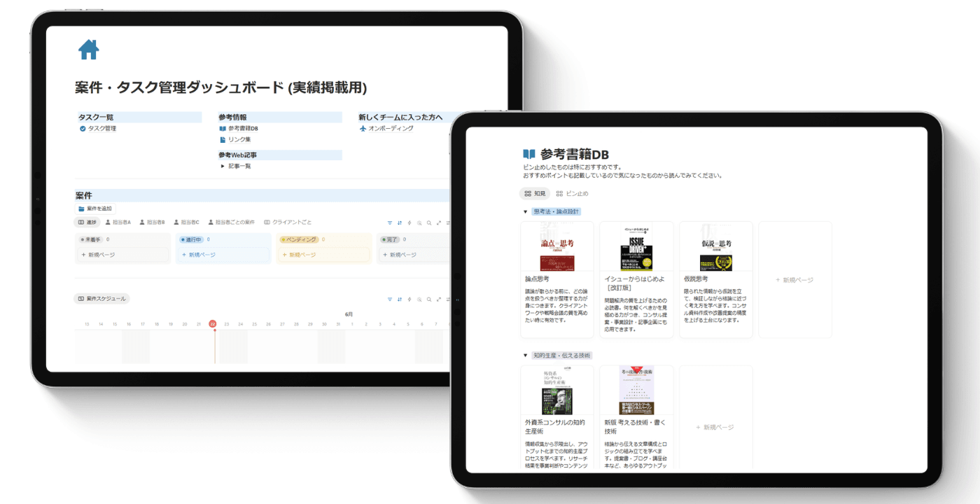The height and width of the screenshot is (504, 980).
Task: Click the 案件を追加 button
Action: tap(94, 209)
